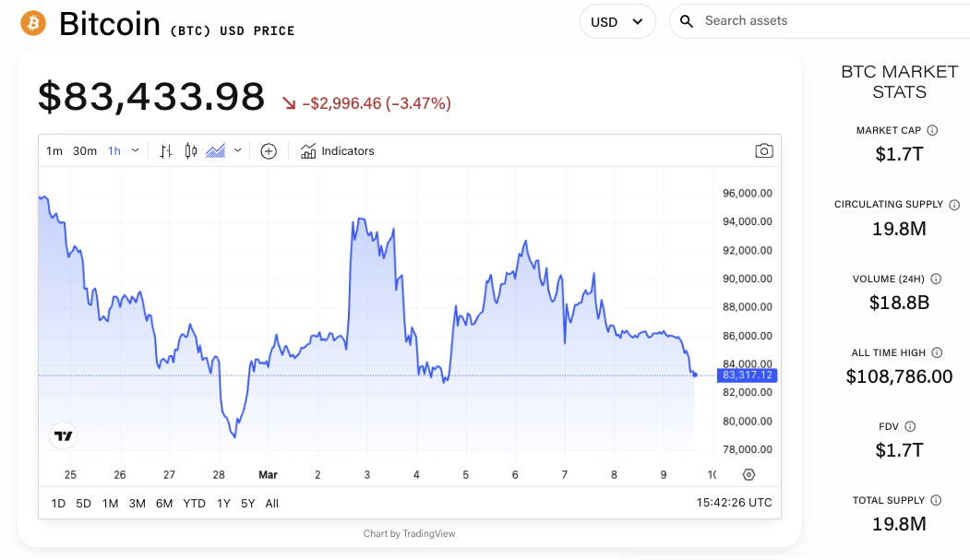970x560 pixels.
Task: Select the 1h interval
Action: click(x=114, y=151)
